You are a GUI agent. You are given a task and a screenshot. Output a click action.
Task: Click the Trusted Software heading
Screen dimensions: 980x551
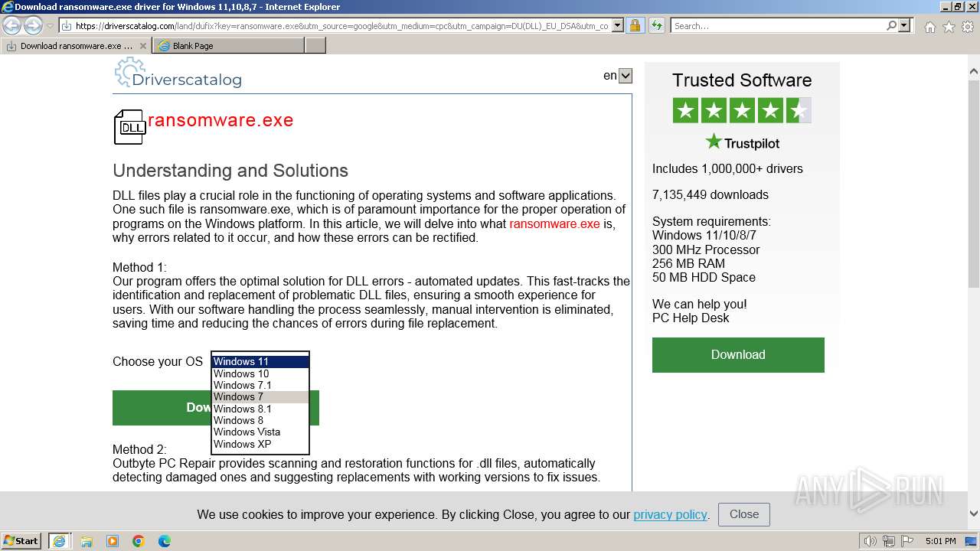[x=742, y=80]
